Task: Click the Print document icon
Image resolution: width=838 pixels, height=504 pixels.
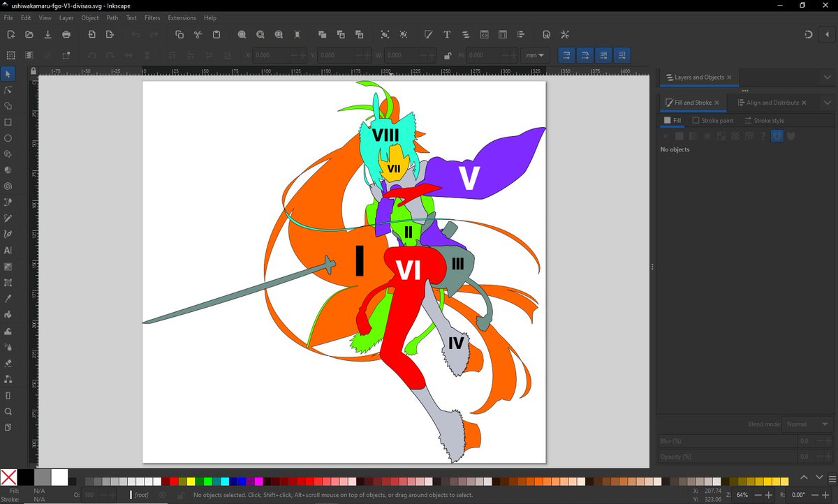Action: 66,34
